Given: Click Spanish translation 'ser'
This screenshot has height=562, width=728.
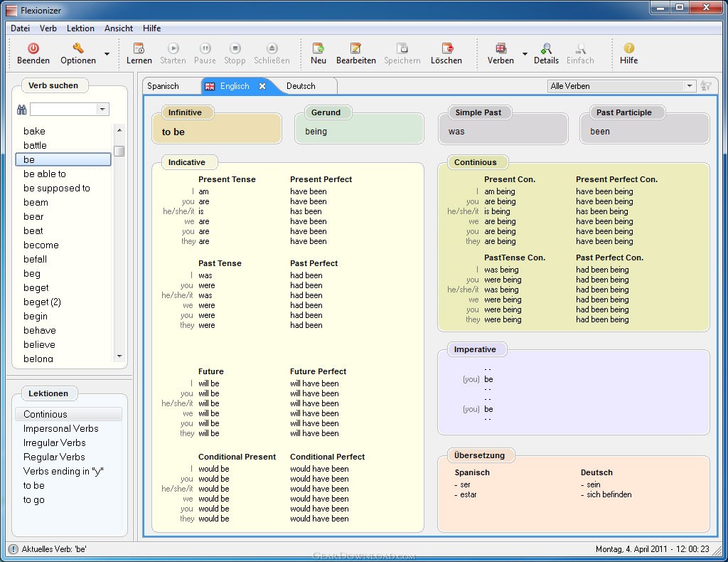Looking at the screenshot, I should click(x=465, y=485).
